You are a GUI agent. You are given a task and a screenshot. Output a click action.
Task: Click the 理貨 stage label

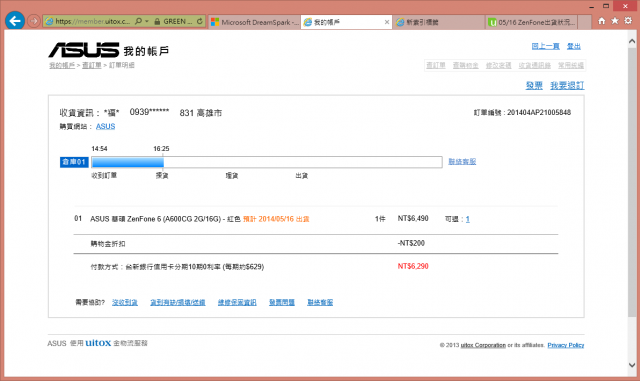pos(232,176)
